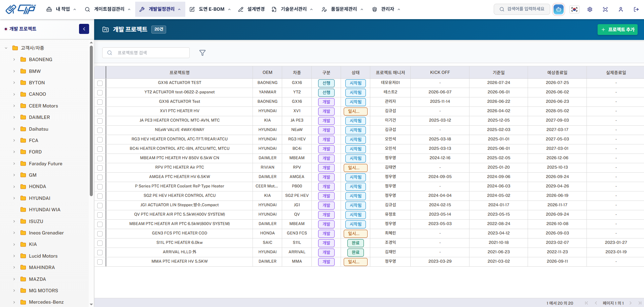Go to the previous page icon

[596, 303]
